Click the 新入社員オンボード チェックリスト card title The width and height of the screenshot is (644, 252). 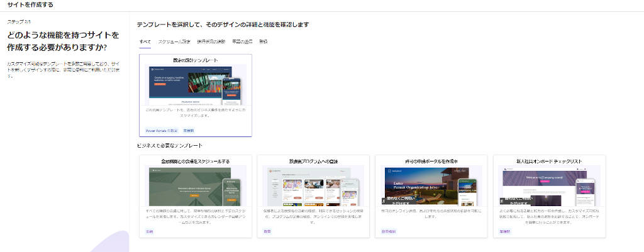click(549, 162)
